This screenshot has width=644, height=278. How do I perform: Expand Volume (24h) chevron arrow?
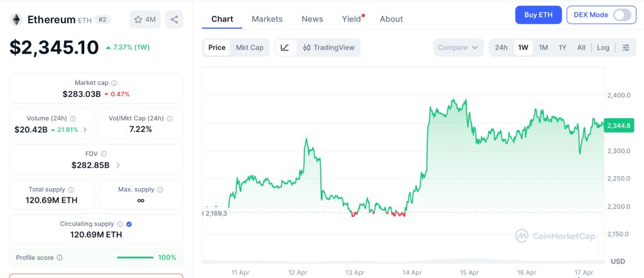click(85, 130)
